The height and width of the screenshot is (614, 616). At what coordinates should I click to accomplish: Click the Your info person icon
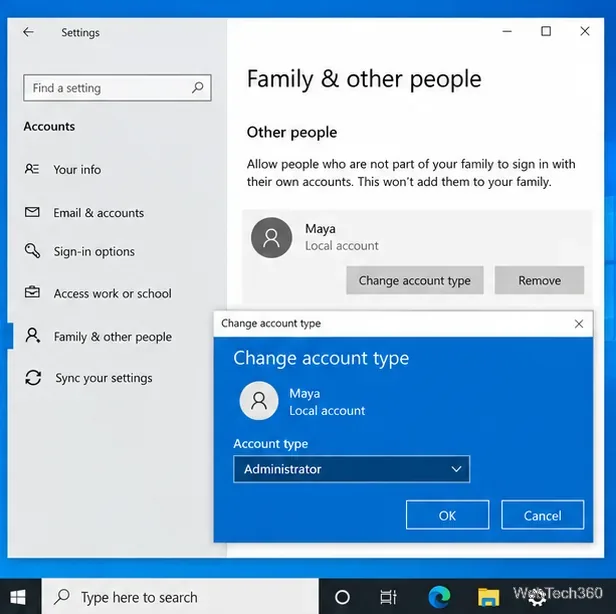32,169
